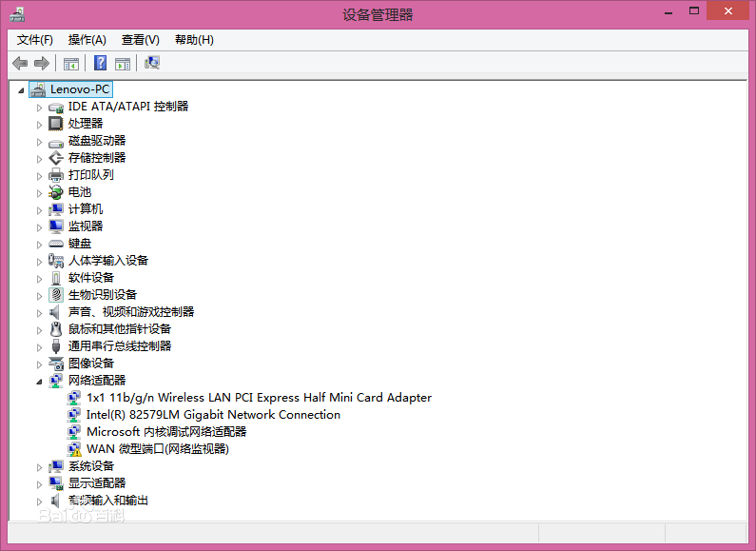The width and height of the screenshot is (756, 551).
Task: Click the Lenovo-PC computer icon
Action: click(x=38, y=89)
